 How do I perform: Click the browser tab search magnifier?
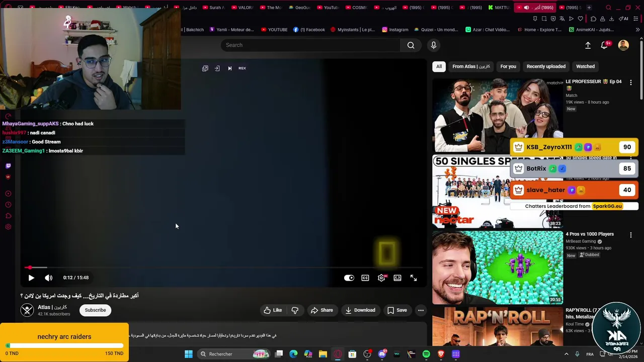[x=608, y=8]
